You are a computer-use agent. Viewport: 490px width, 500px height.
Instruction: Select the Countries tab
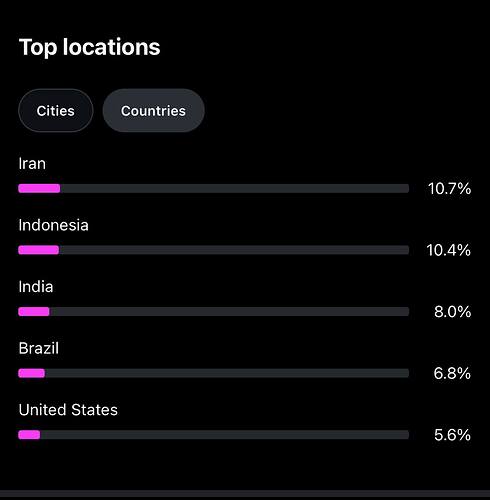[x=153, y=111]
